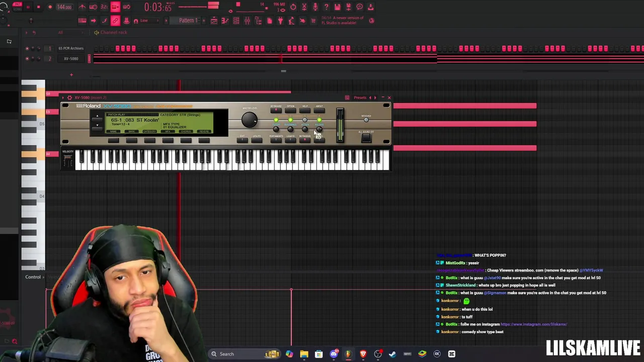Open the XV-5080 plugin menu arrow
644x362 pixels.
(63, 98)
